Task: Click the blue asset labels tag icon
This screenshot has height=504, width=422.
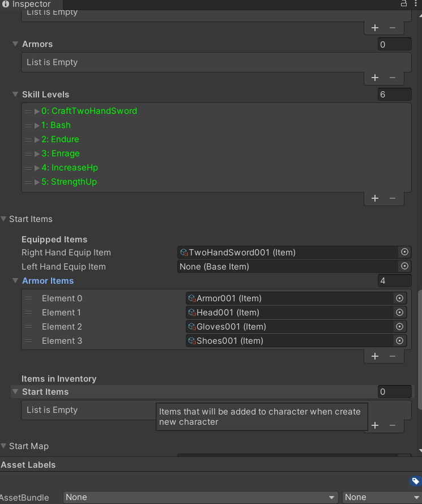Action: coord(415,481)
